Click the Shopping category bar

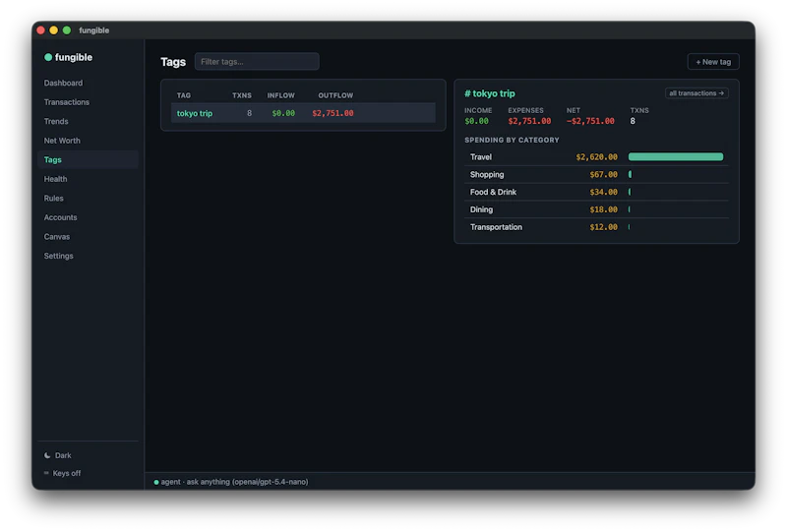click(x=630, y=175)
